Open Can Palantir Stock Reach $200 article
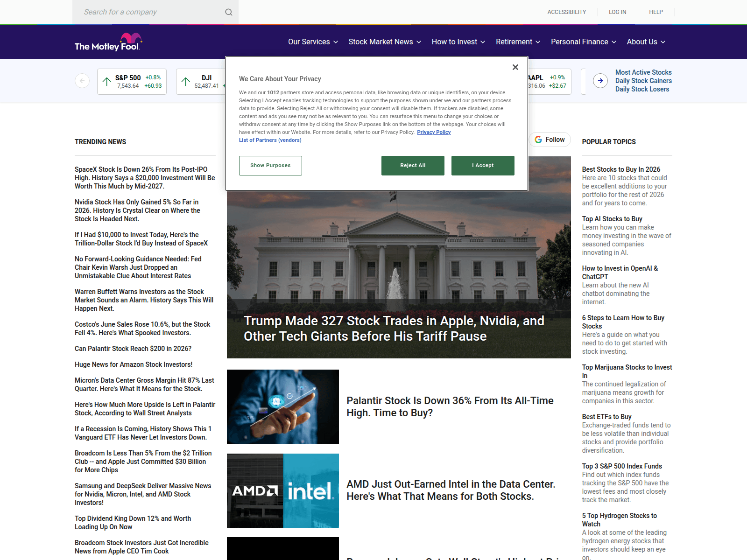Screen dimensions: 747x560 pyautogui.click(x=133, y=349)
